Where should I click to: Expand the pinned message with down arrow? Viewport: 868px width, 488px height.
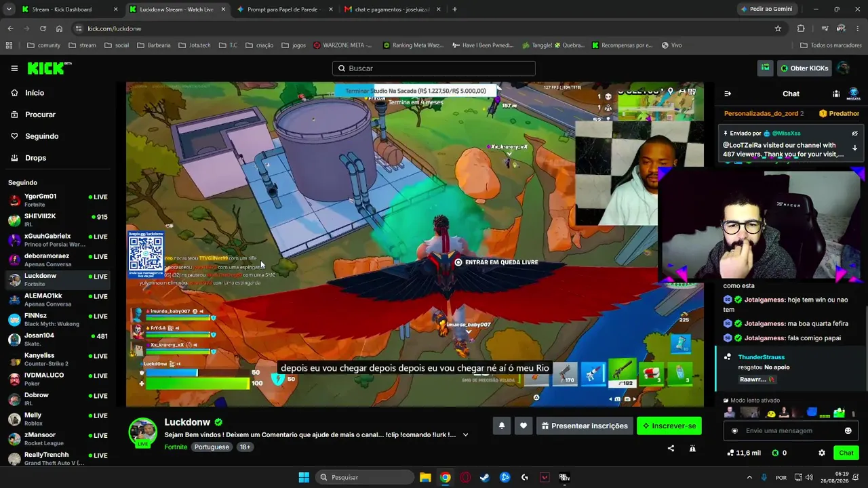click(x=854, y=148)
